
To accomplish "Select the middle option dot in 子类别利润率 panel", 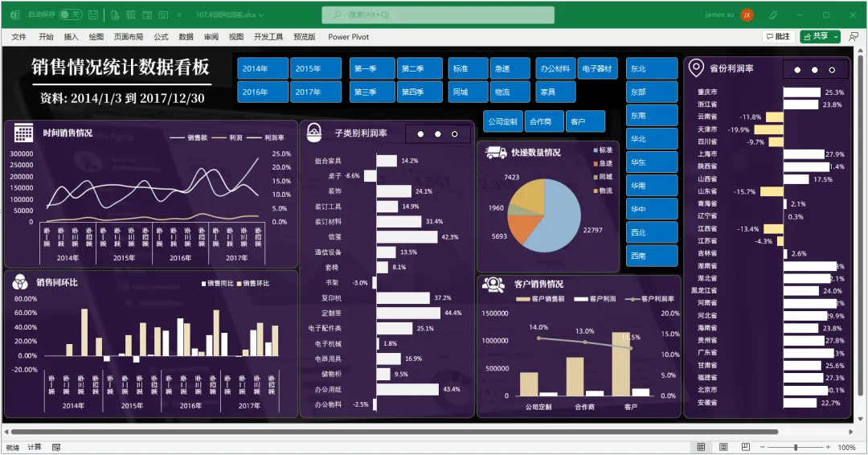I will pyautogui.click(x=438, y=134).
